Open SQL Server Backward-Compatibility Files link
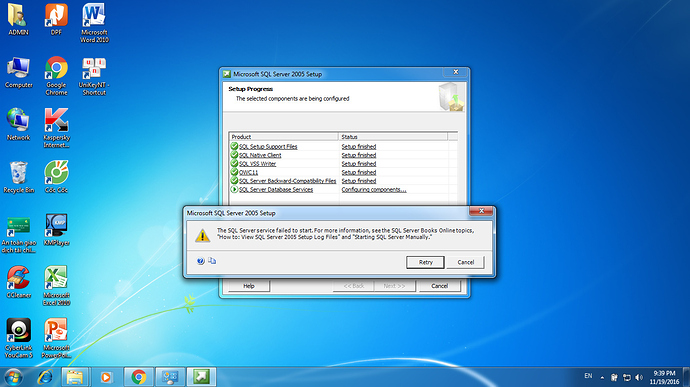The height and width of the screenshot is (387, 690). click(287, 181)
